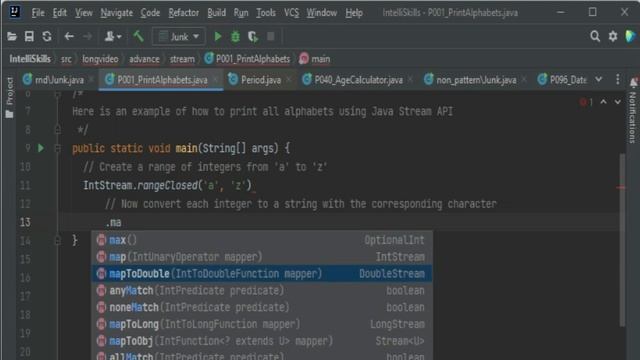Open the Navigate menu
The image size is (640, 360).
pyautogui.click(x=116, y=13)
